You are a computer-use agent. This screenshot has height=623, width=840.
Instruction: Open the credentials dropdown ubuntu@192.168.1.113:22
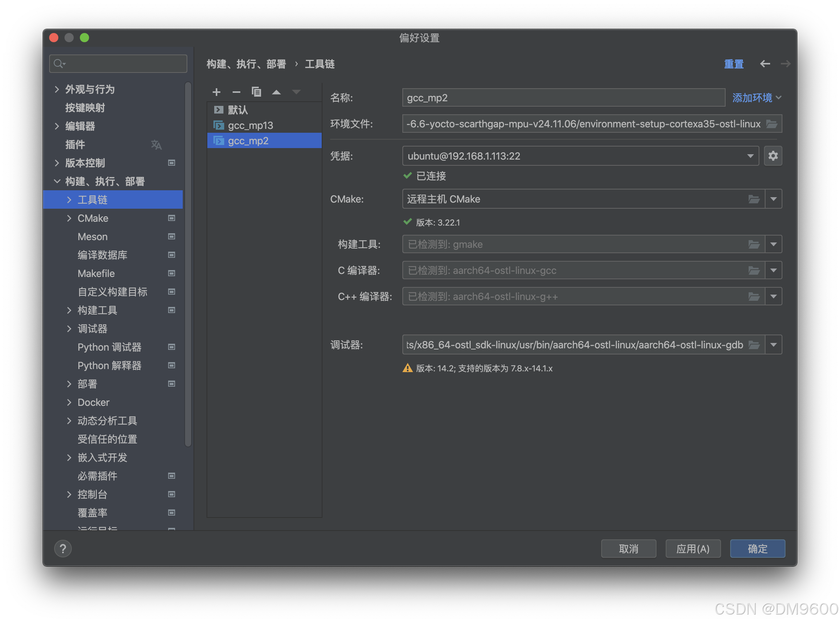pos(580,156)
